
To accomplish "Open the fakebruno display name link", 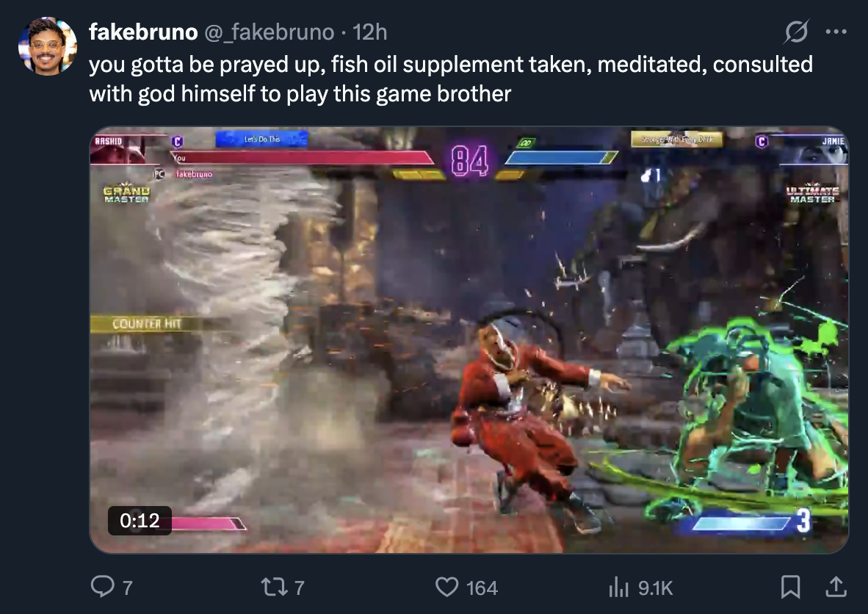I will tap(143, 32).
